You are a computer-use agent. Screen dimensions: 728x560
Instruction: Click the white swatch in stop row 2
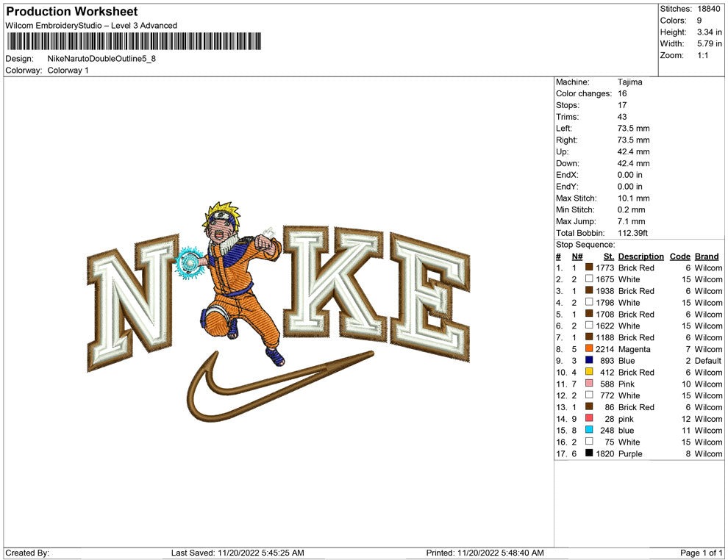(589, 279)
